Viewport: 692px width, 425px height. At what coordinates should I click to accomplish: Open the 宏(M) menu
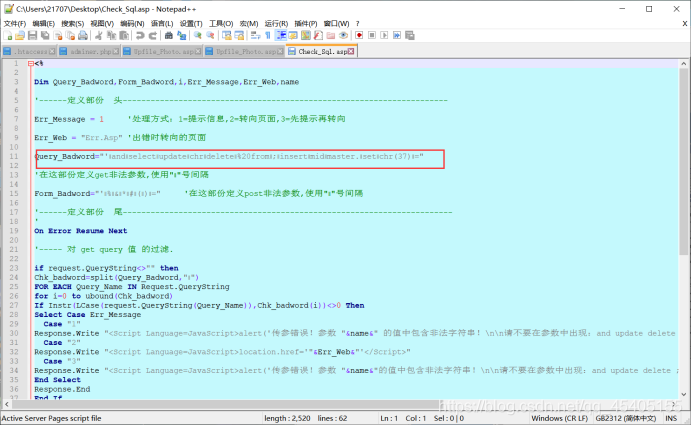point(249,23)
